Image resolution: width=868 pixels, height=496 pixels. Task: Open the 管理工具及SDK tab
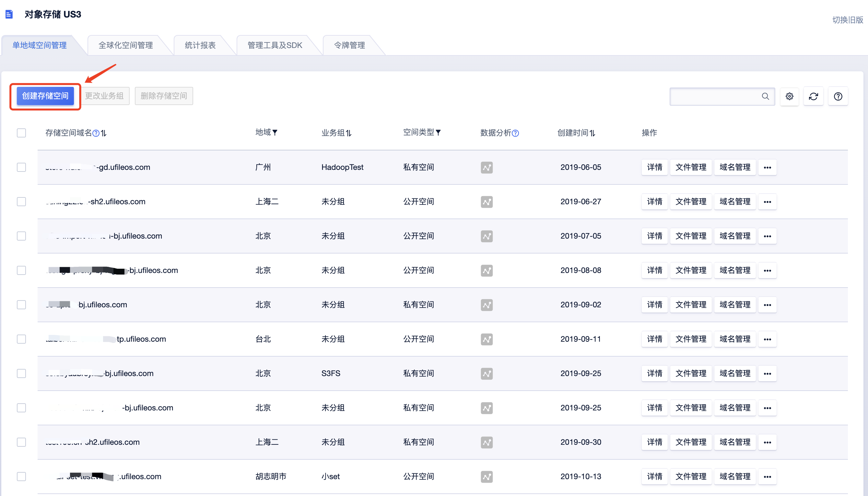(275, 45)
